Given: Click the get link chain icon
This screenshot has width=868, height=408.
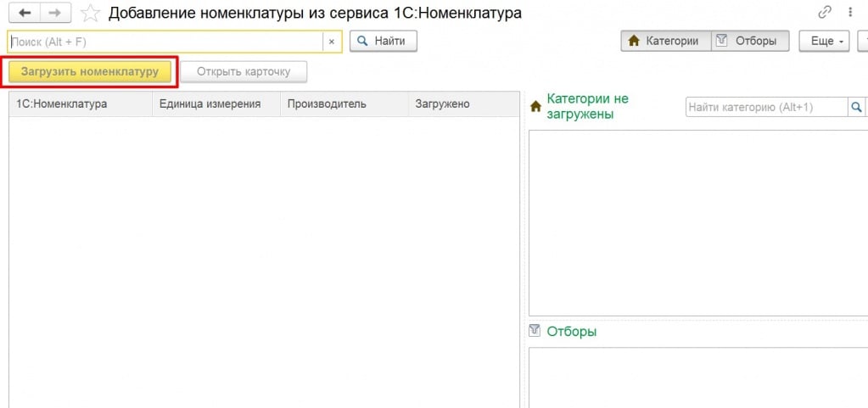Looking at the screenshot, I should point(825,13).
